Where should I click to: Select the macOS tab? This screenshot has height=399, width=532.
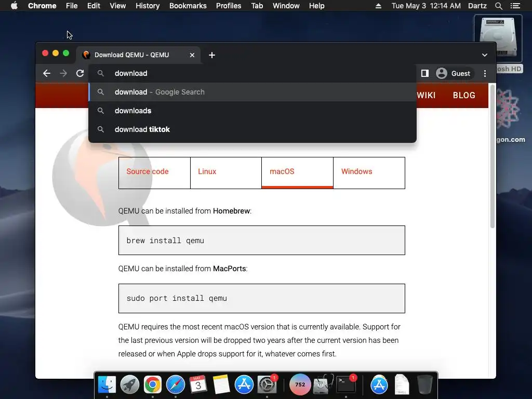(297, 172)
